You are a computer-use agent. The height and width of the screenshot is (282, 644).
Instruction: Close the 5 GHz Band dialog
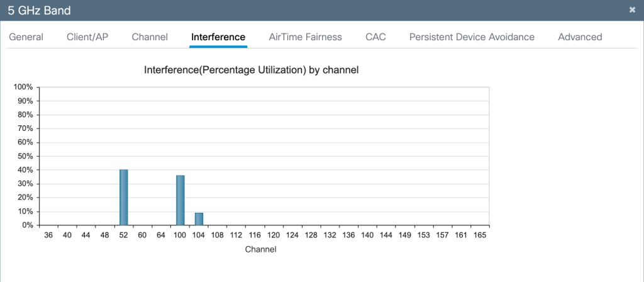(632, 10)
